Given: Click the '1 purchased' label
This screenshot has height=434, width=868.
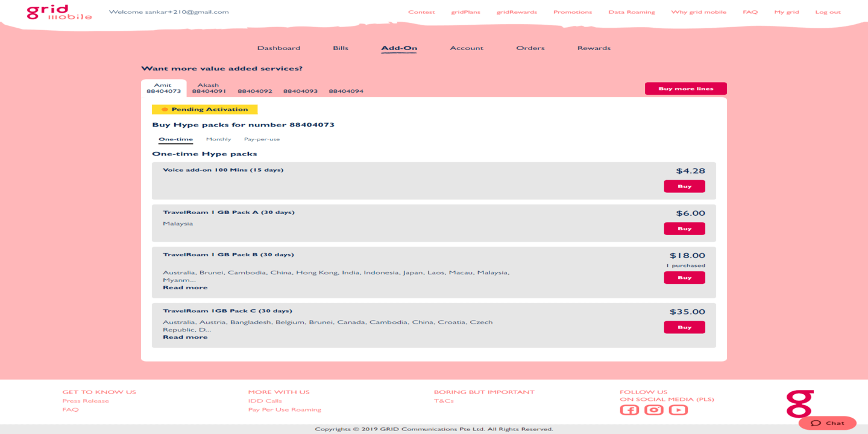Looking at the screenshot, I should [685, 266].
